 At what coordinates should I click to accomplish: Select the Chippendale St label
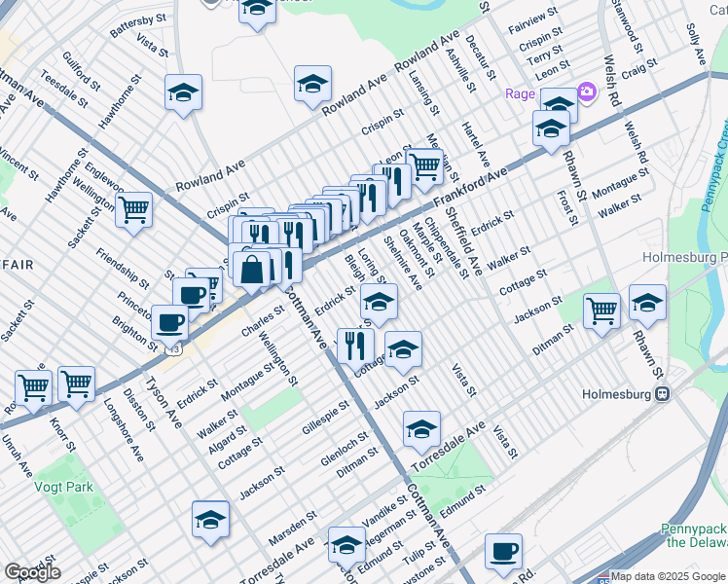click(446, 248)
